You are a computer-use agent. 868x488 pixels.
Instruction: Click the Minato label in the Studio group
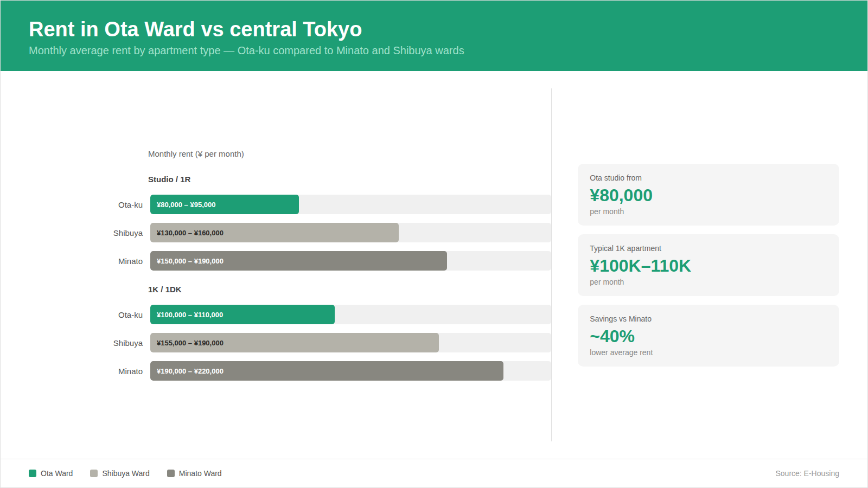[130, 261]
